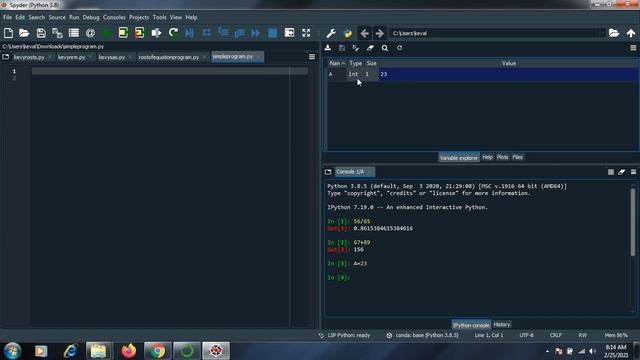Viewport: 640px width, 360px height.
Task: Re-run the last script
Action: (173, 33)
